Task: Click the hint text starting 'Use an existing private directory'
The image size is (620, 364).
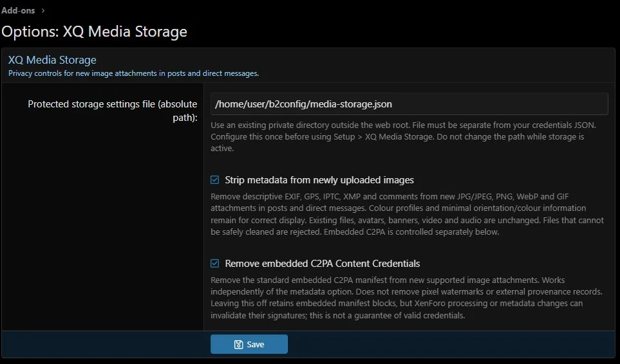Action: (x=403, y=136)
